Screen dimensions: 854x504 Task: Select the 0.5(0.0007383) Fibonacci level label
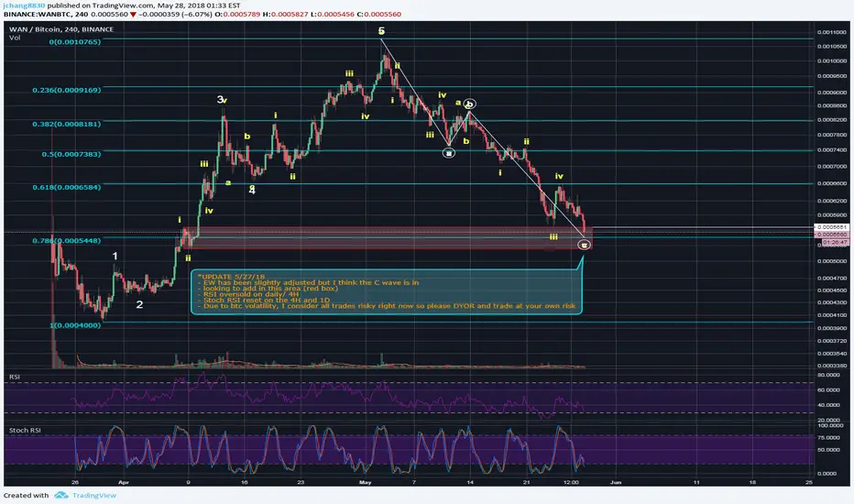tap(71, 154)
